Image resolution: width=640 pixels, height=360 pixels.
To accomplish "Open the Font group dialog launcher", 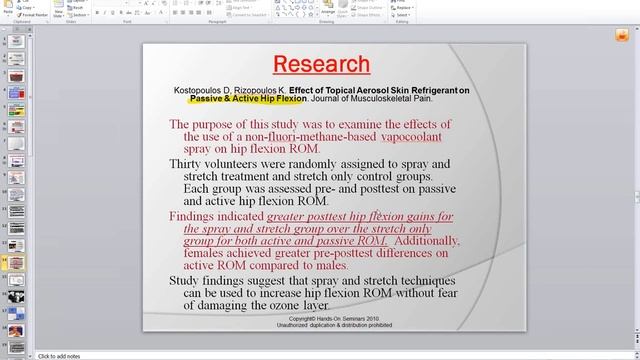I will pyautogui.click(x=166, y=22).
